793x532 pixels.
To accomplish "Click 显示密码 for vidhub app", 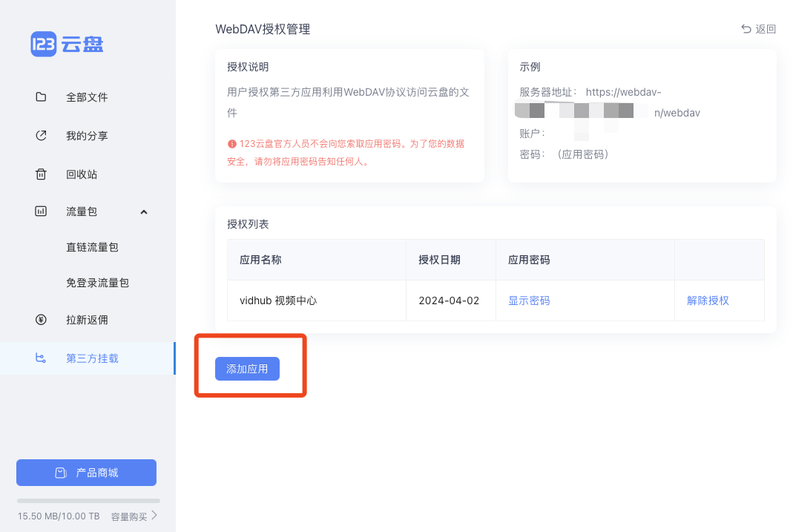I will pyautogui.click(x=529, y=301).
